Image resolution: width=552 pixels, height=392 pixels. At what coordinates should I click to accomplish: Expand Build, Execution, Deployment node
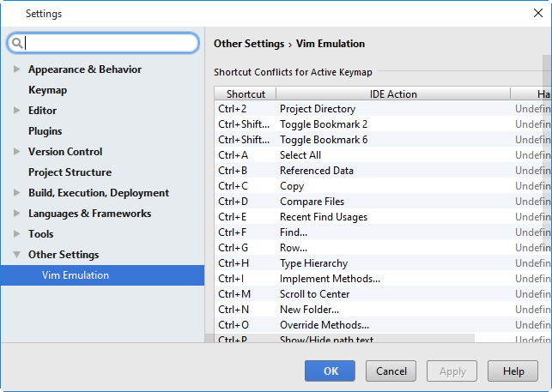pos(16,193)
